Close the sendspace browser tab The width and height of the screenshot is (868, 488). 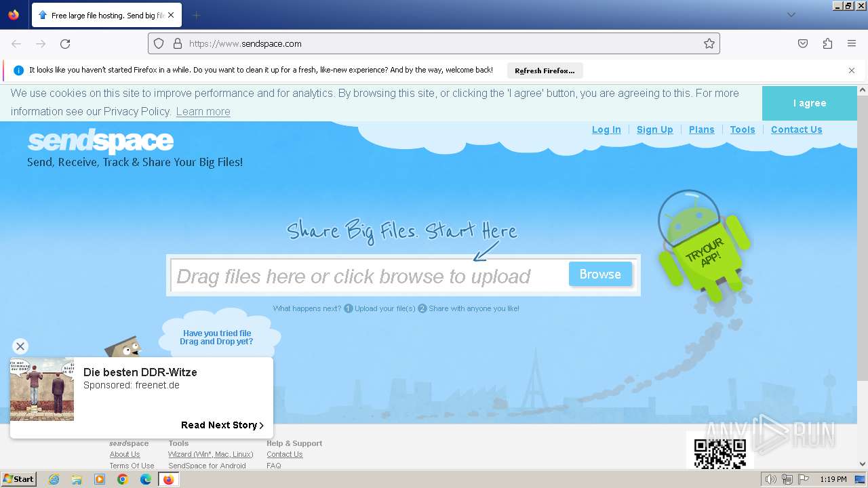pyautogui.click(x=170, y=15)
